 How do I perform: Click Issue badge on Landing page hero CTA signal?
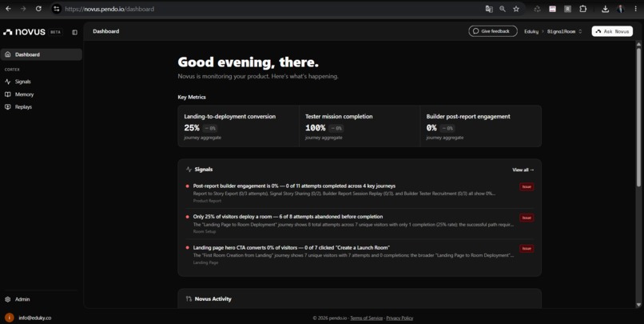click(527, 248)
